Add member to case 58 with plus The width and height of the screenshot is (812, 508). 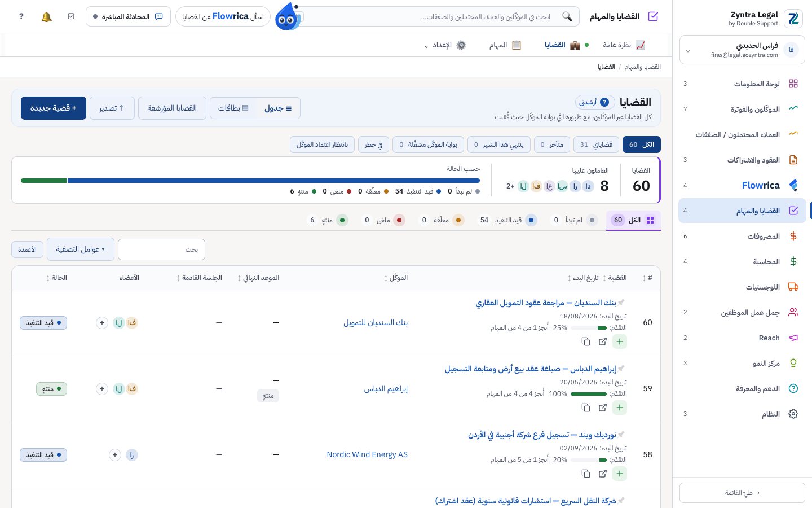coord(115,455)
